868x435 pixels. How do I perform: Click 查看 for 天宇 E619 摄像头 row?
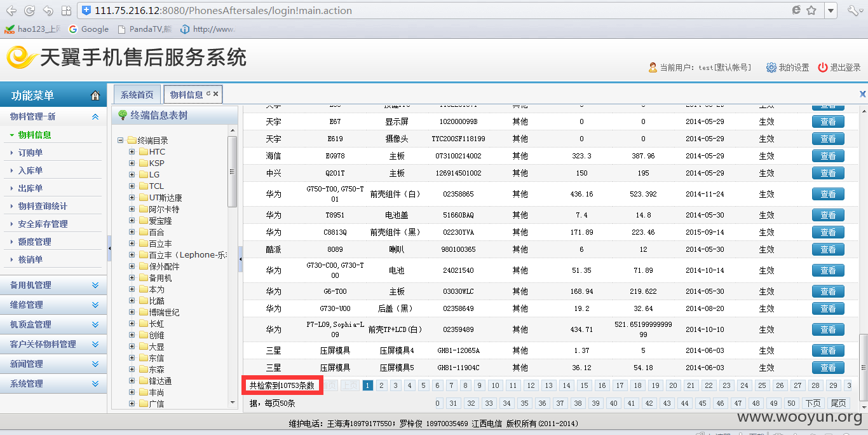828,139
